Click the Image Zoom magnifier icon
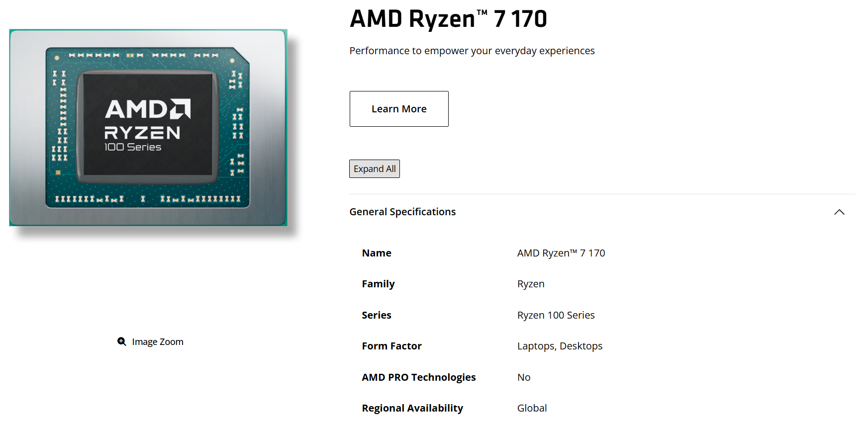Image resolution: width=868 pixels, height=424 pixels. coord(121,341)
